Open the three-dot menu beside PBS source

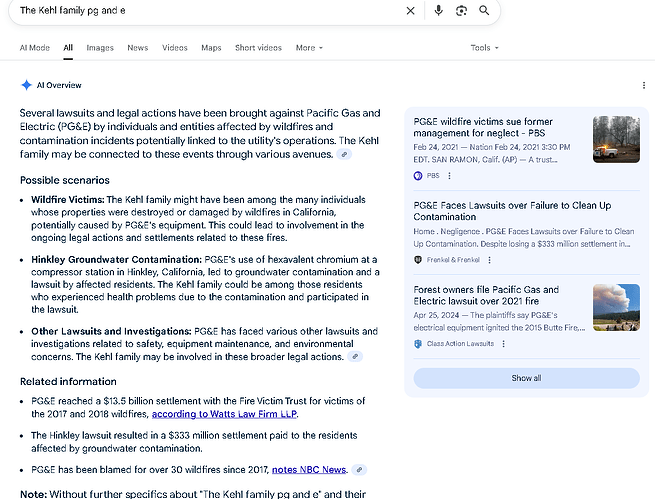coord(449,176)
